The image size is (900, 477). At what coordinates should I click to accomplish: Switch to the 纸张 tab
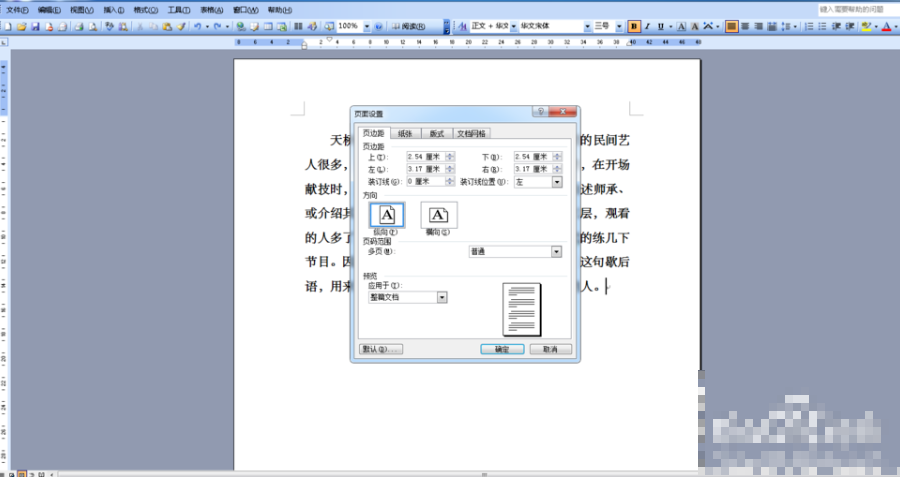(x=405, y=134)
